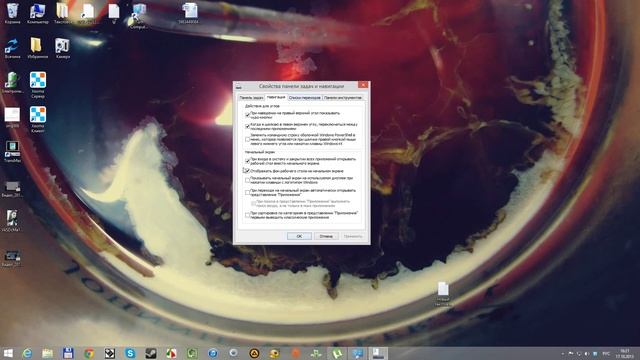This screenshot has height=360, width=640.
Task: Open the Компьютер desktop icon
Action: click(x=38, y=13)
